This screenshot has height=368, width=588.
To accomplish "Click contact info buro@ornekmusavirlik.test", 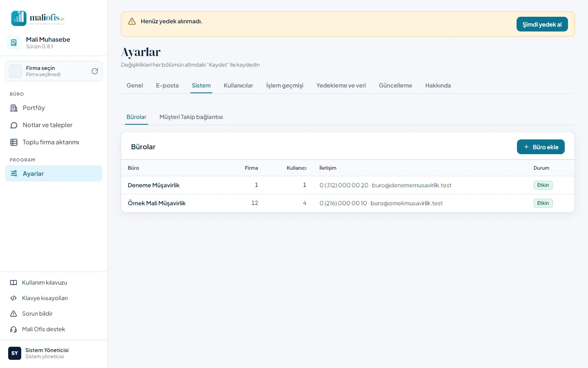I will click(x=407, y=203).
